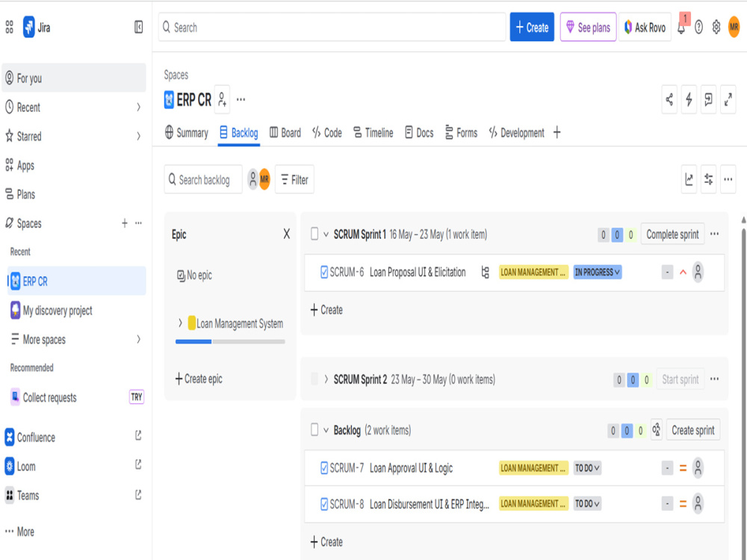
Task: Click the top Search field
Action: click(x=332, y=27)
